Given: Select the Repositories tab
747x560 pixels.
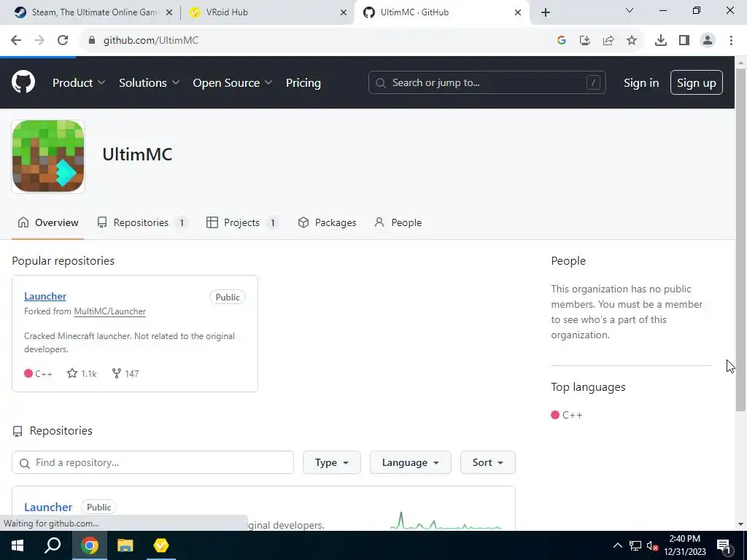Looking at the screenshot, I should 142,222.
